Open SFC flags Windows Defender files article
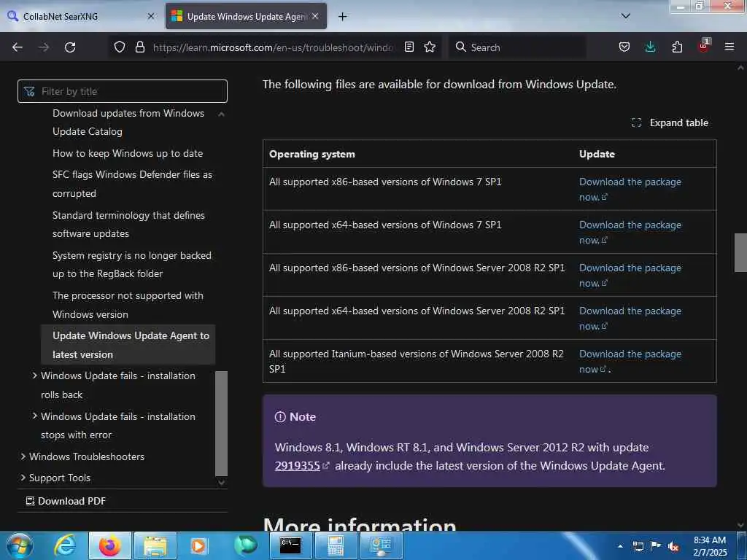 click(x=133, y=184)
